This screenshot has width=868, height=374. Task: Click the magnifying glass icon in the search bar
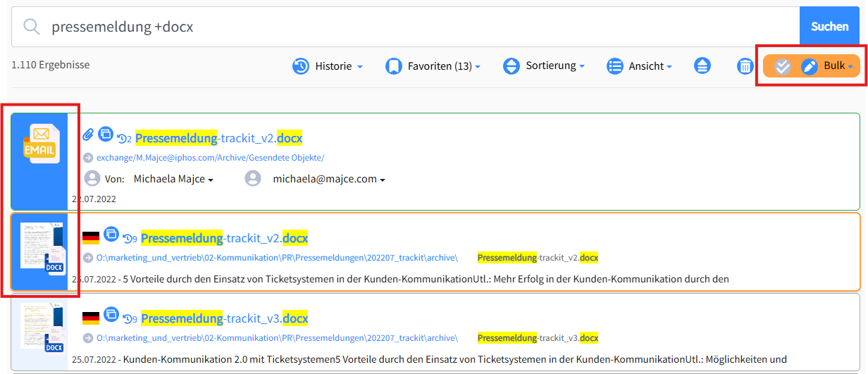31,27
